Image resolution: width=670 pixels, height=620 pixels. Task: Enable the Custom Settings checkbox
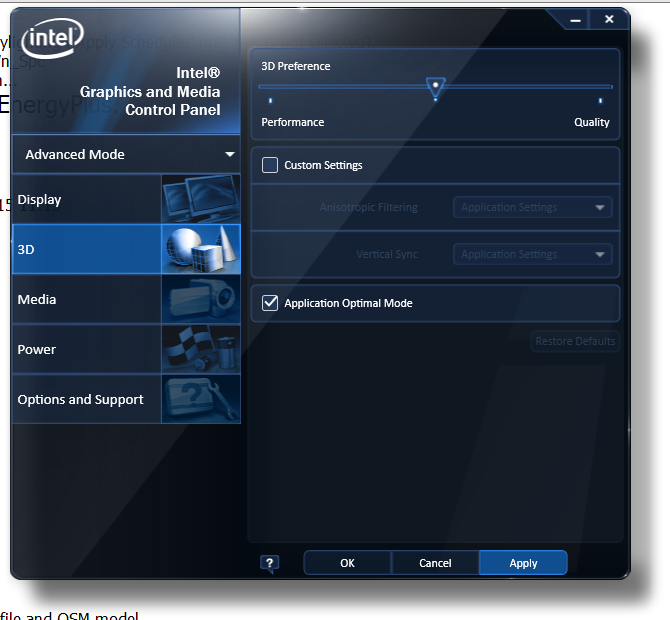[270, 165]
